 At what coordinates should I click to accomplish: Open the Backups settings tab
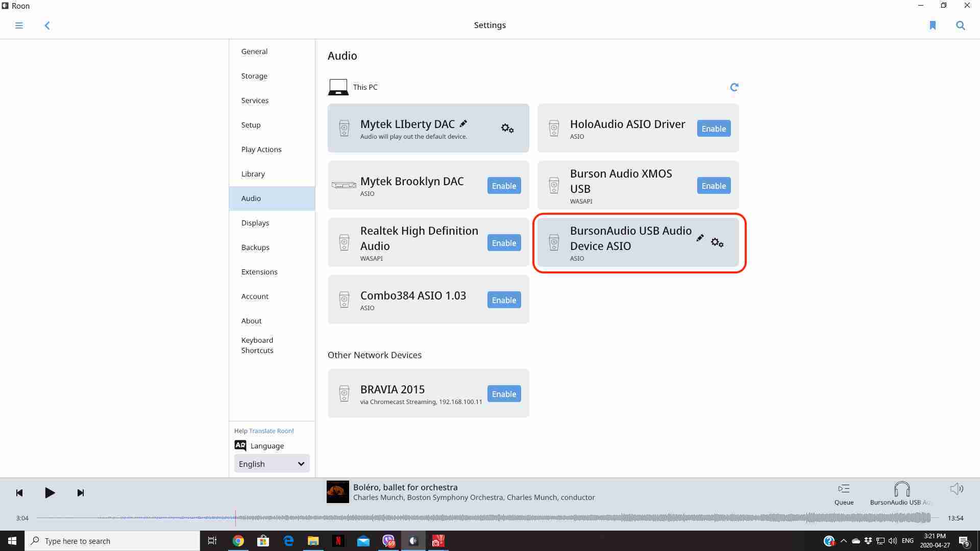(272, 247)
